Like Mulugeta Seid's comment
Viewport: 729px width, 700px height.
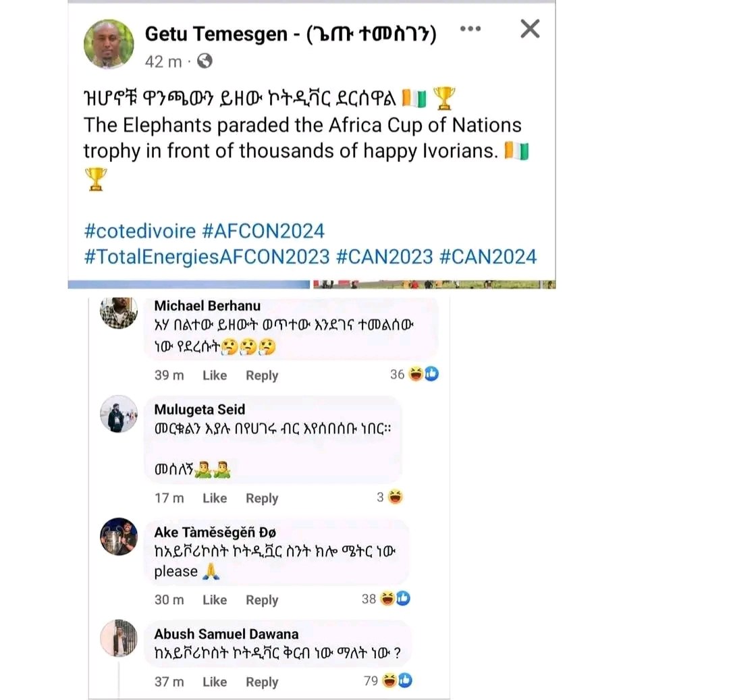pos(215,497)
